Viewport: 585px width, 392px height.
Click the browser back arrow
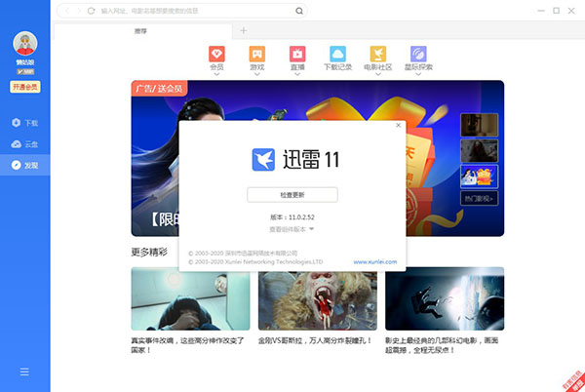pyautogui.click(x=67, y=11)
